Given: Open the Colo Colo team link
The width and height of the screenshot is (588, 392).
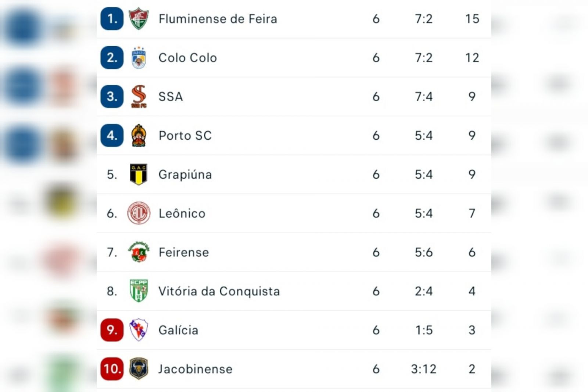Looking at the screenshot, I should tap(188, 58).
